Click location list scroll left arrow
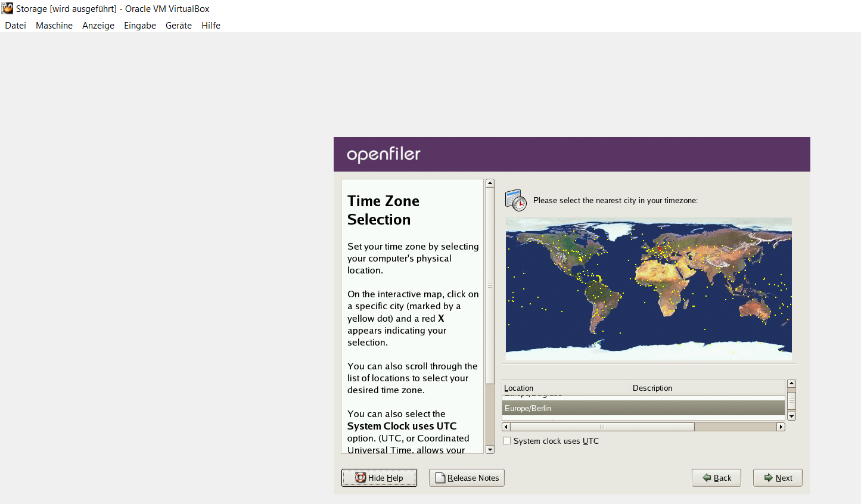Viewport: 861px width, 504px height. (506, 427)
